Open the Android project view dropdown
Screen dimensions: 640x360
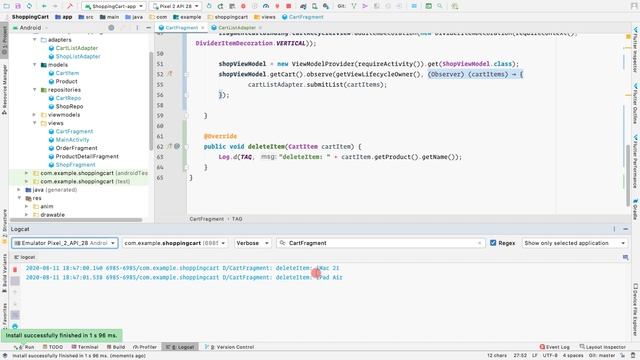(x=30, y=28)
